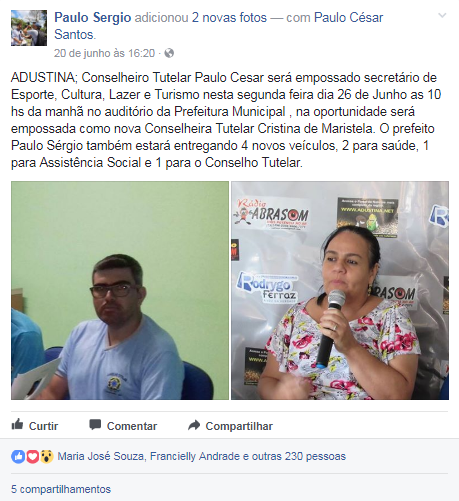This screenshot has width=459, height=501.
Task: Click the Comentar button
Action: point(123,426)
